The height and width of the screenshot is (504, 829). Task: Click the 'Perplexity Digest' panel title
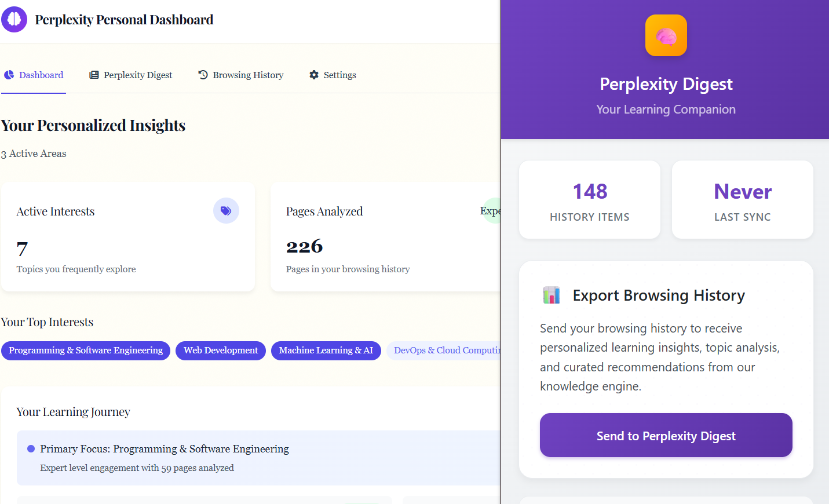(x=666, y=84)
